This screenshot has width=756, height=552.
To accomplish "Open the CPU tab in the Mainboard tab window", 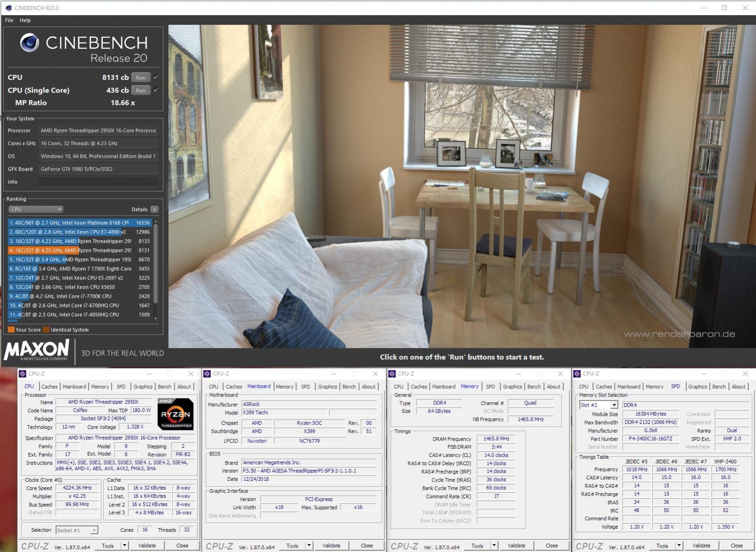I will click(214, 387).
